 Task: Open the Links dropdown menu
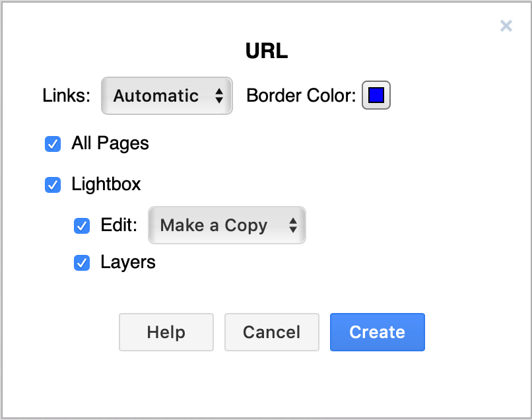click(x=166, y=96)
